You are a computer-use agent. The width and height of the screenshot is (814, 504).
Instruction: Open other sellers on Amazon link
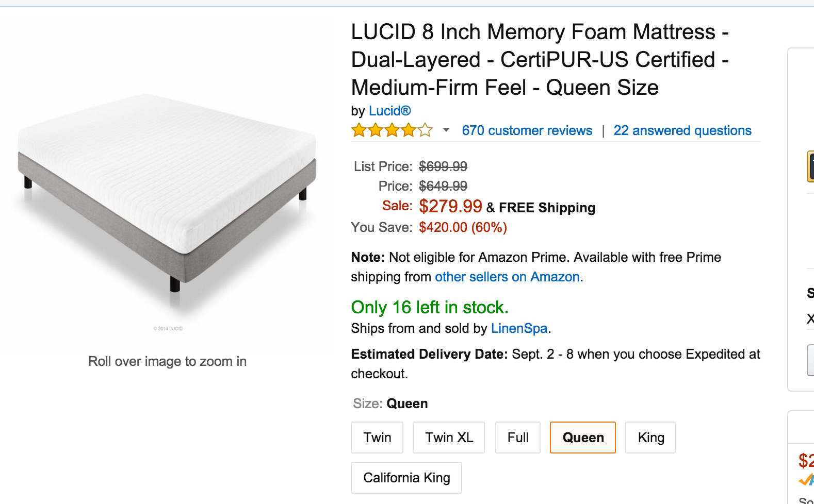pyautogui.click(x=507, y=277)
